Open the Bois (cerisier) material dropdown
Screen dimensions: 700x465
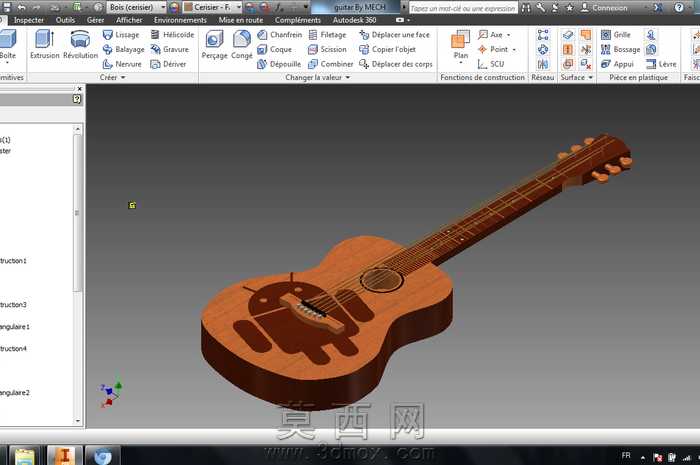tap(163, 7)
